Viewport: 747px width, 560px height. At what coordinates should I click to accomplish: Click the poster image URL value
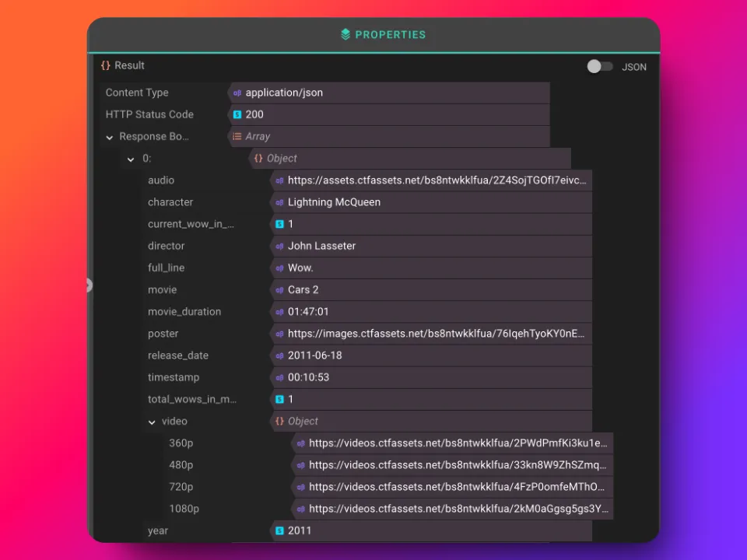pos(436,334)
